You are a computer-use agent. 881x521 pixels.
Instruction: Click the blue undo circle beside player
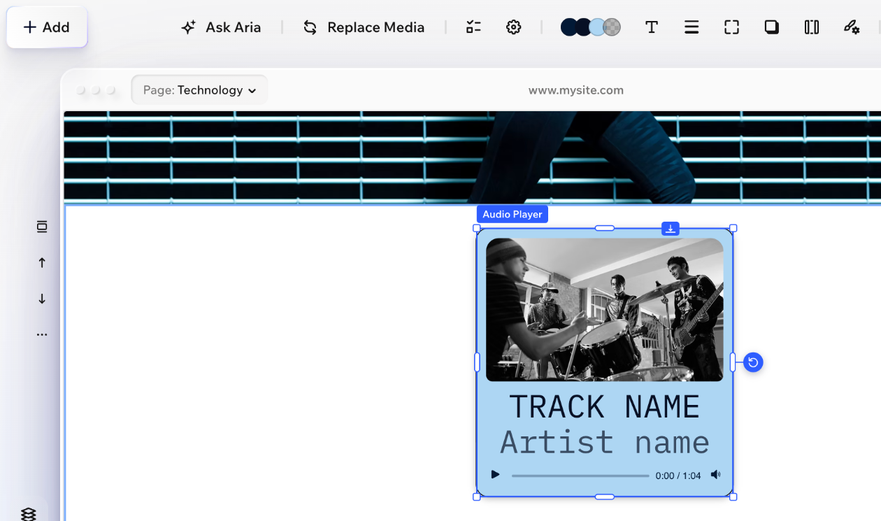point(753,363)
